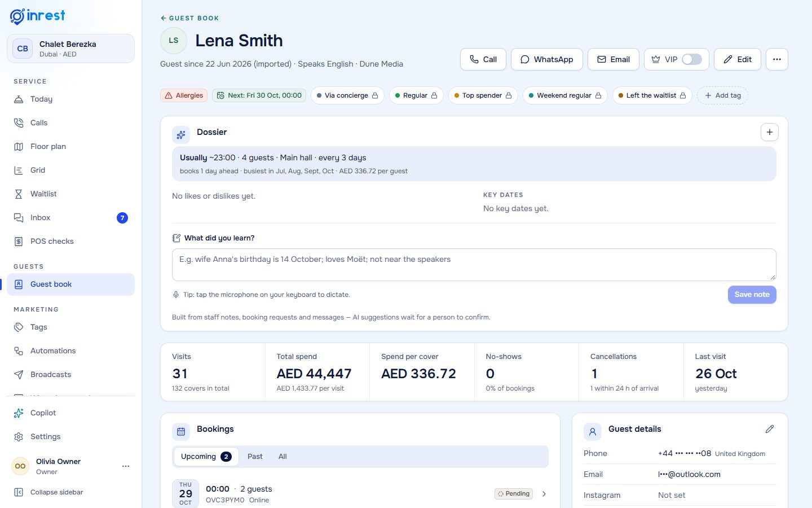Click the Pending status badge
The width and height of the screenshot is (812, 508).
tap(514, 494)
